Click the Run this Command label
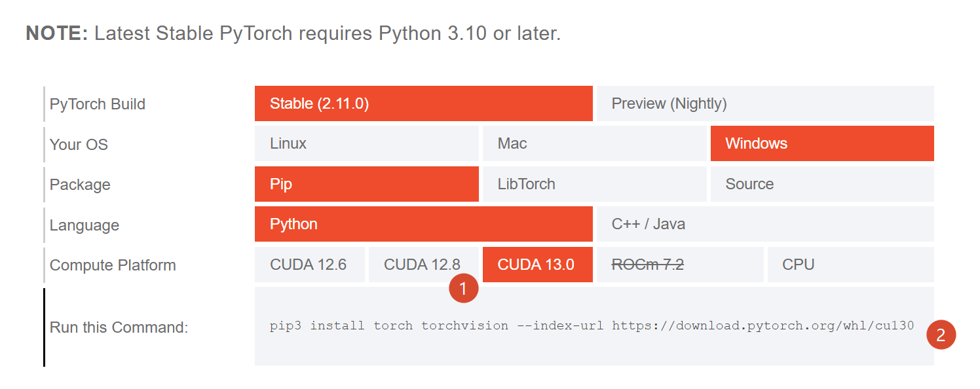The height and width of the screenshot is (389, 980). tap(119, 327)
